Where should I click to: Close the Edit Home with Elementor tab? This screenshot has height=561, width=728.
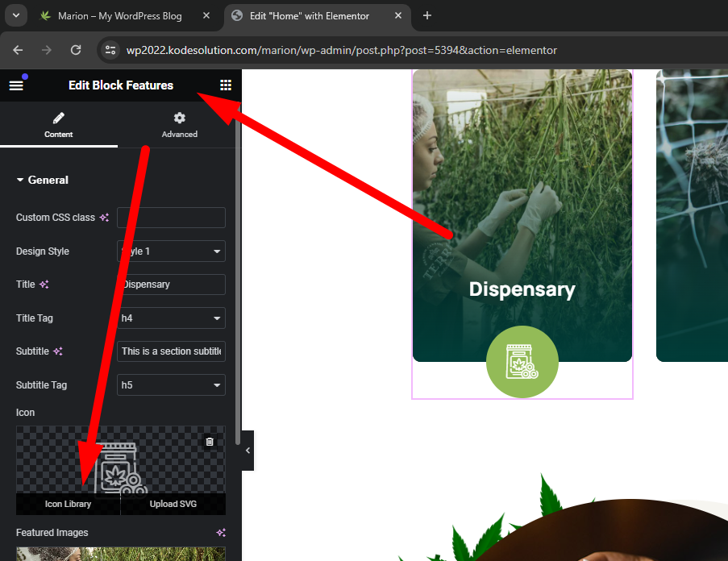(398, 16)
